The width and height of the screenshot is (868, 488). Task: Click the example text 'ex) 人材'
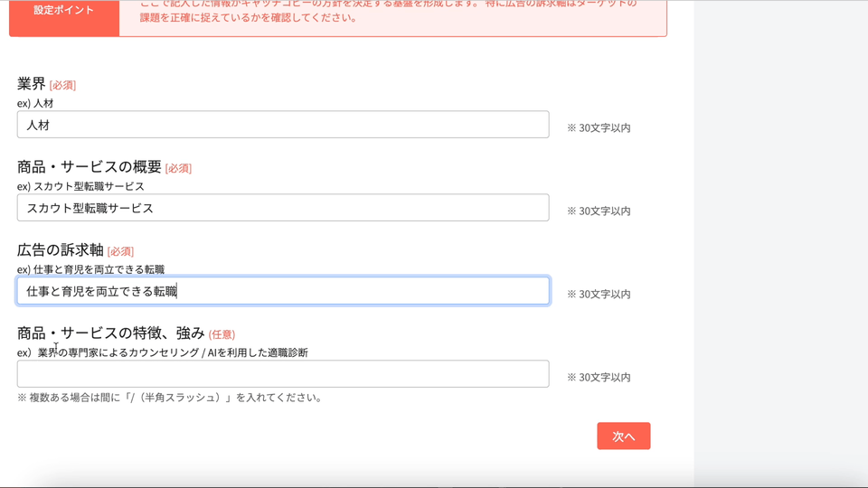(35, 103)
